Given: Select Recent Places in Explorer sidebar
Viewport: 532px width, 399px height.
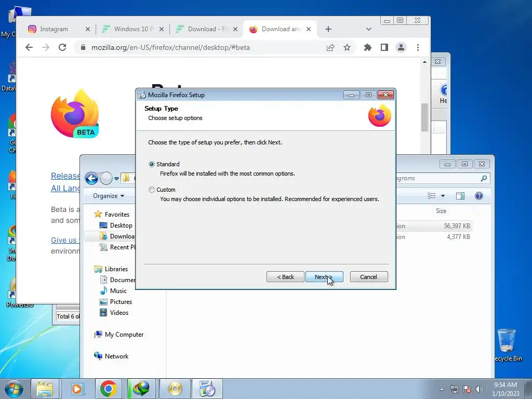Looking at the screenshot, I should (117, 247).
